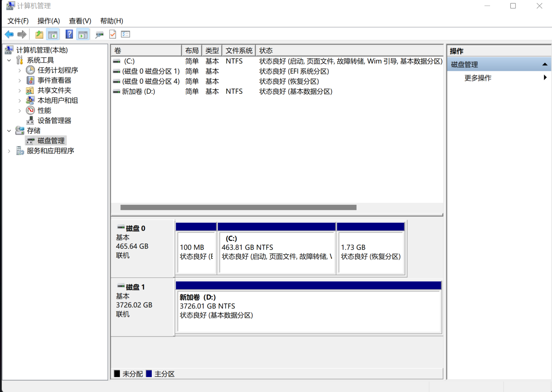This screenshot has height=392, width=552.
Task: Toggle the Show/Hide Console Tree button
Action: (x=53, y=35)
